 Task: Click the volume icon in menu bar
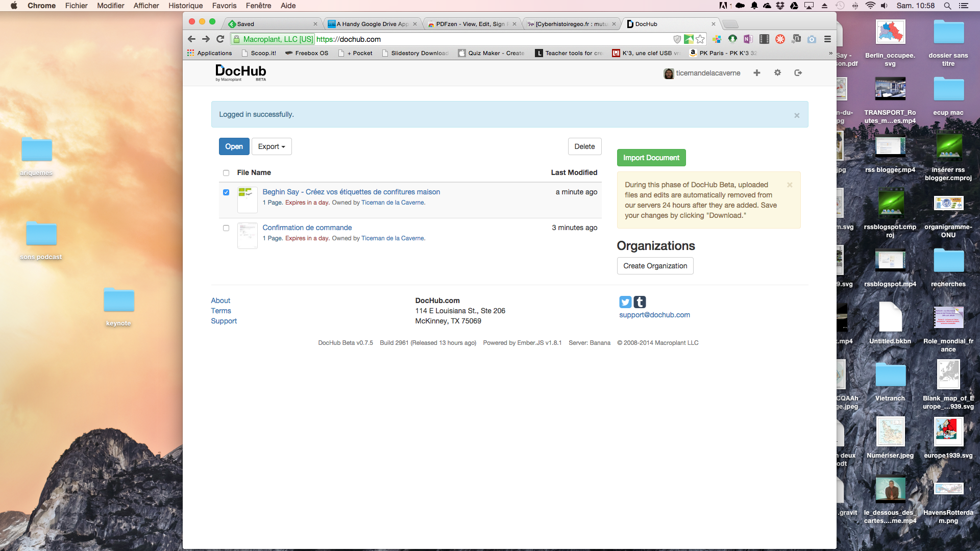tap(884, 6)
